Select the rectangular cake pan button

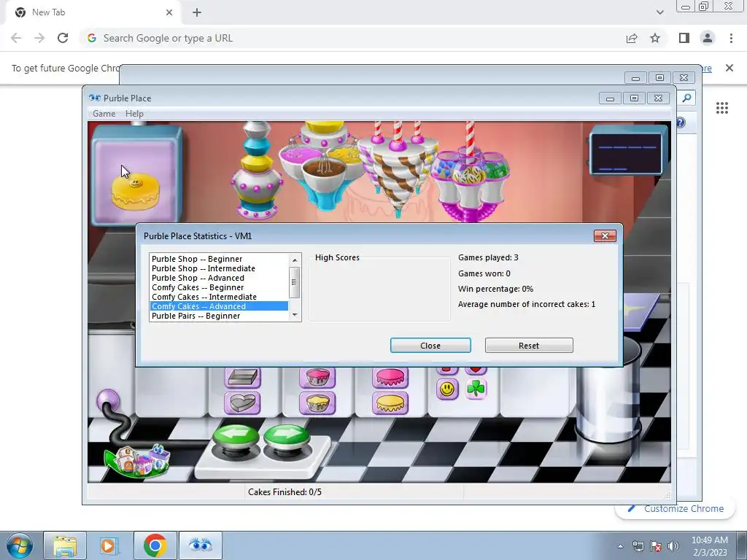(x=242, y=378)
